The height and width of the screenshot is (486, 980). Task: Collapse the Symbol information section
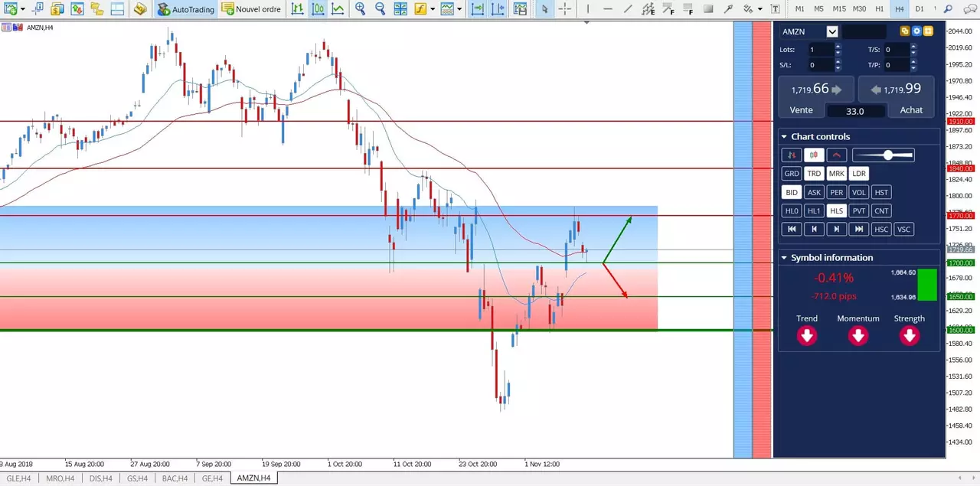[784, 258]
